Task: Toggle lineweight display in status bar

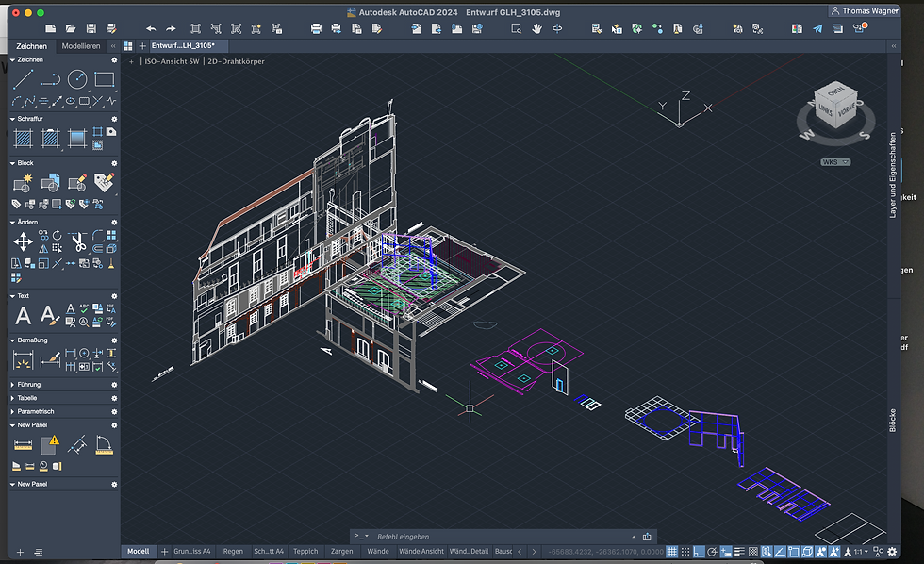Action: [x=739, y=552]
